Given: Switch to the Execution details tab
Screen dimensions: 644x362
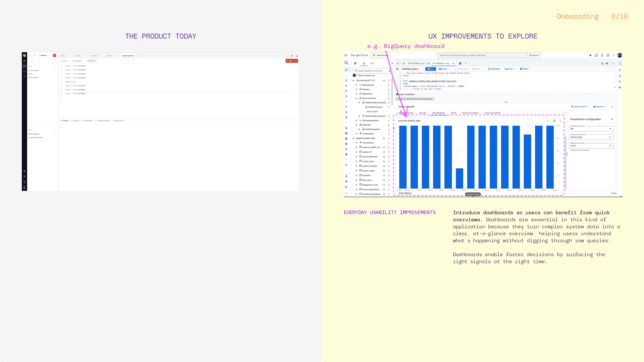Looking at the screenshot, I should (470, 113).
